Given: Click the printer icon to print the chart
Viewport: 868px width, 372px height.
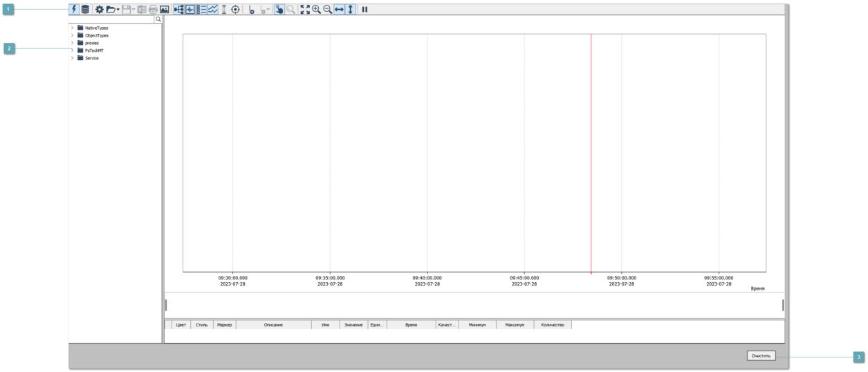Looking at the screenshot, I should click(x=153, y=10).
